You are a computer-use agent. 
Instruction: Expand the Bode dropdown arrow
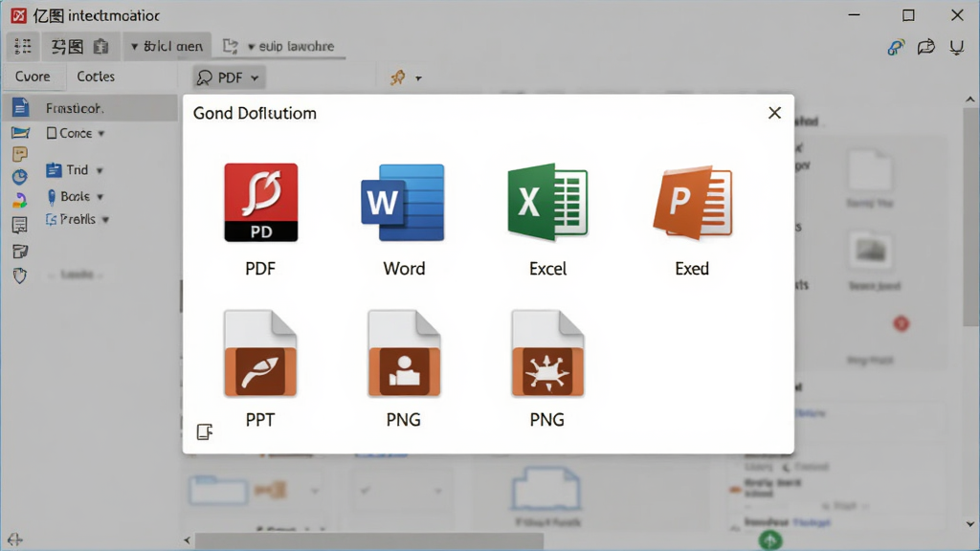[x=100, y=197]
